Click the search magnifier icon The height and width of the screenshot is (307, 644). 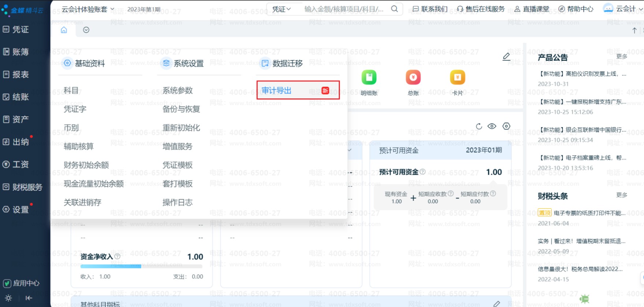coord(394,9)
